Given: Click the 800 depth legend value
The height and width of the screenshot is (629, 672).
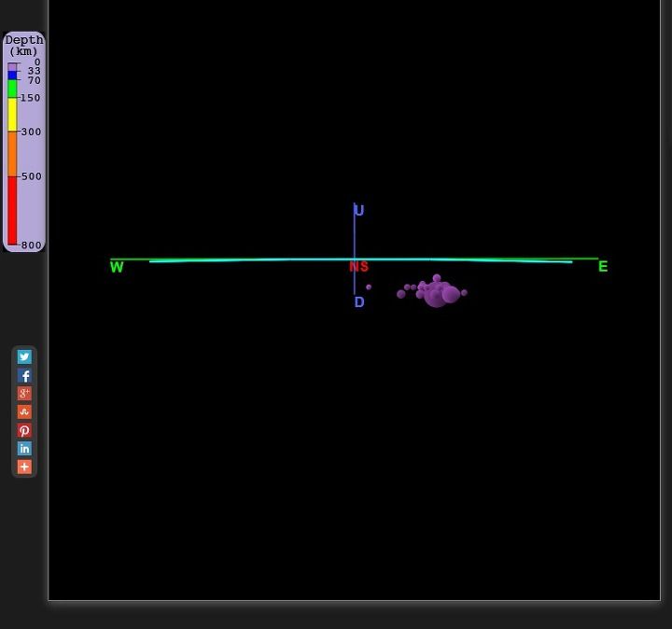Looking at the screenshot, I should pyautogui.click(x=32, y=245).
